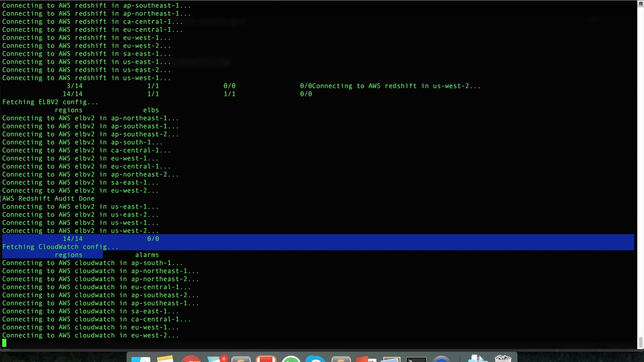Screen dimensions: 644x362
Task: Select the 'AWS Redshift Audit Done' line
Action: pos(48,199)
